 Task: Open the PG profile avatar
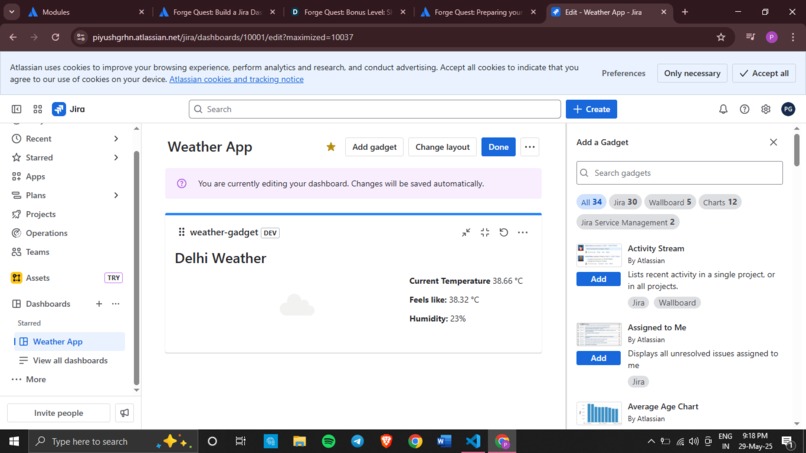[x=787, y=109]
